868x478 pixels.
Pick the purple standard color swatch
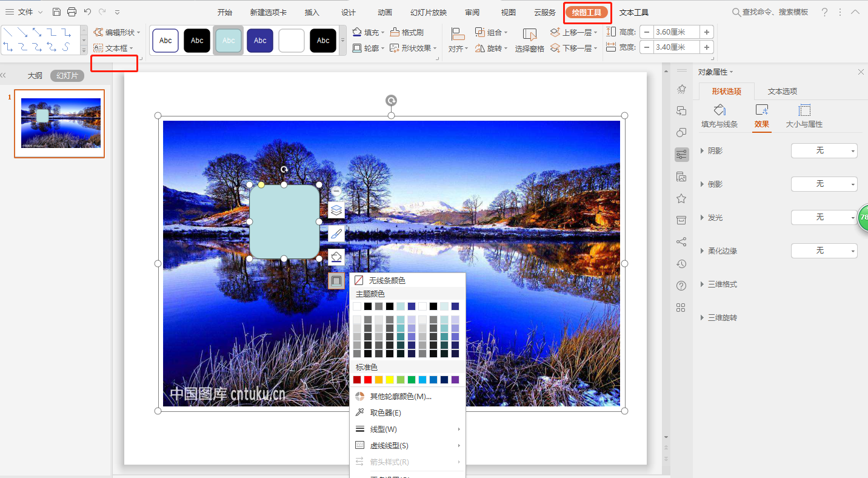coord(455,380)
